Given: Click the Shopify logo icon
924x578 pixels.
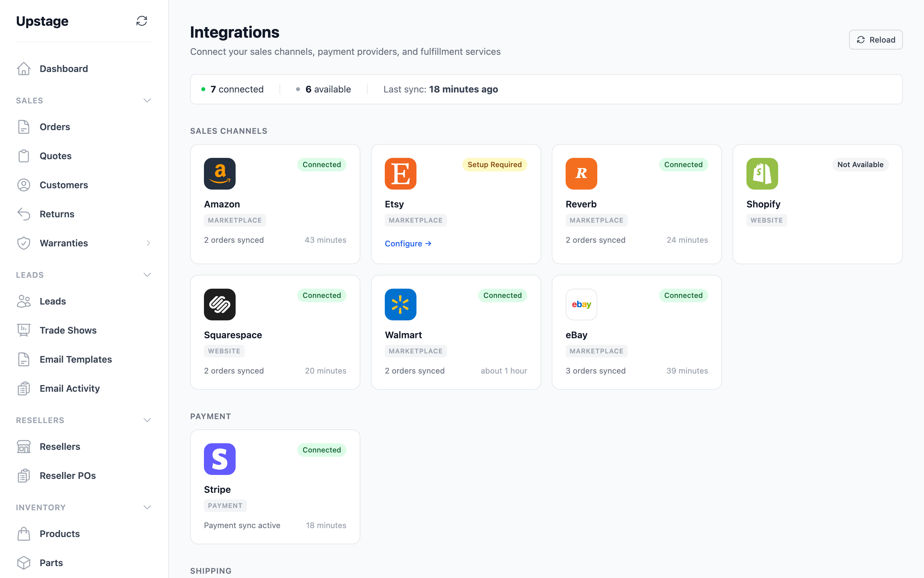Looking at the screenshot, I should click(x=762, y=173).
